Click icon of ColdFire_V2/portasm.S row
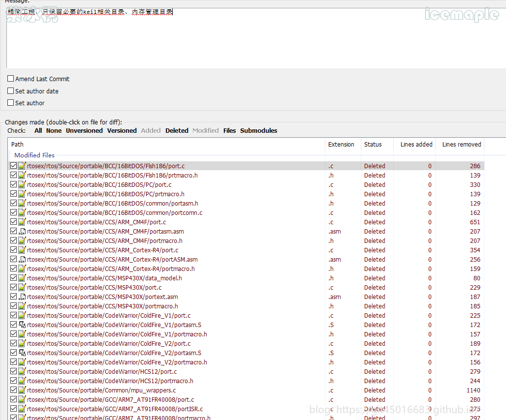 tap(22, 353)
